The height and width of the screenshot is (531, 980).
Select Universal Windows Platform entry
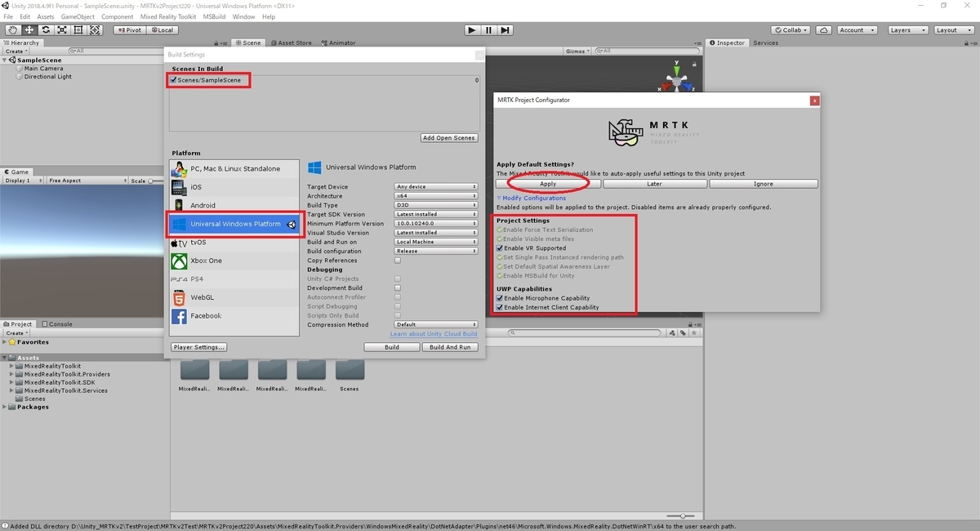(234, 224)
